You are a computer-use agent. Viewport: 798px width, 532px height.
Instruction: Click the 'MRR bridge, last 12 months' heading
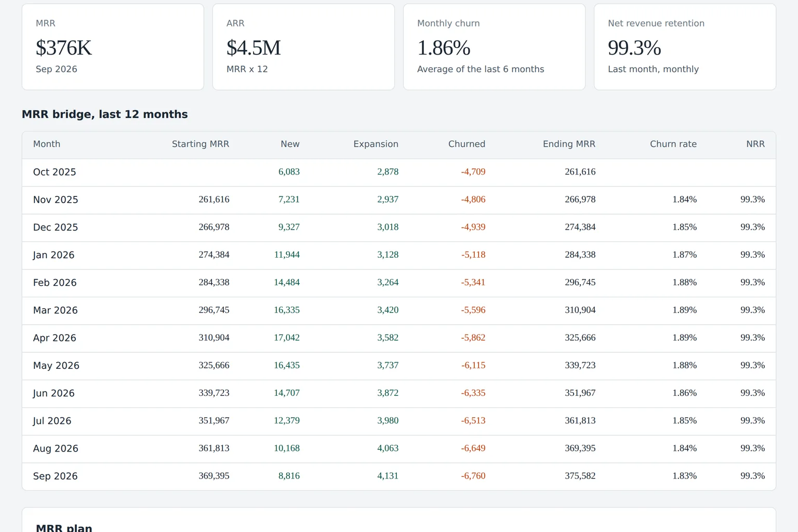coord(104,114)
